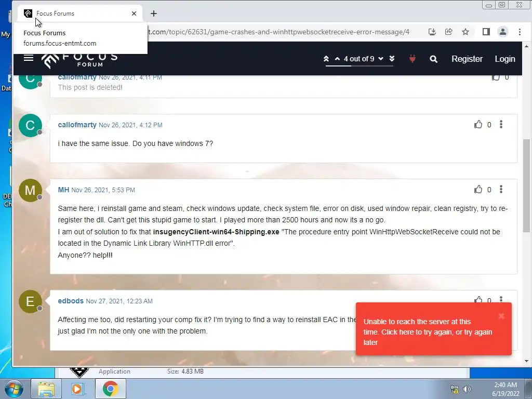Bookmark this page with the star
The height and width of the screenshot is (399, 532).
[465, 32]
